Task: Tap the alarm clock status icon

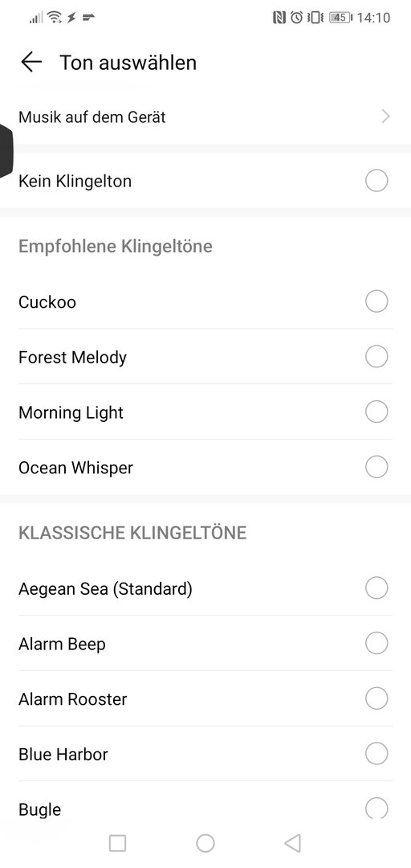Action: (297, 18)
